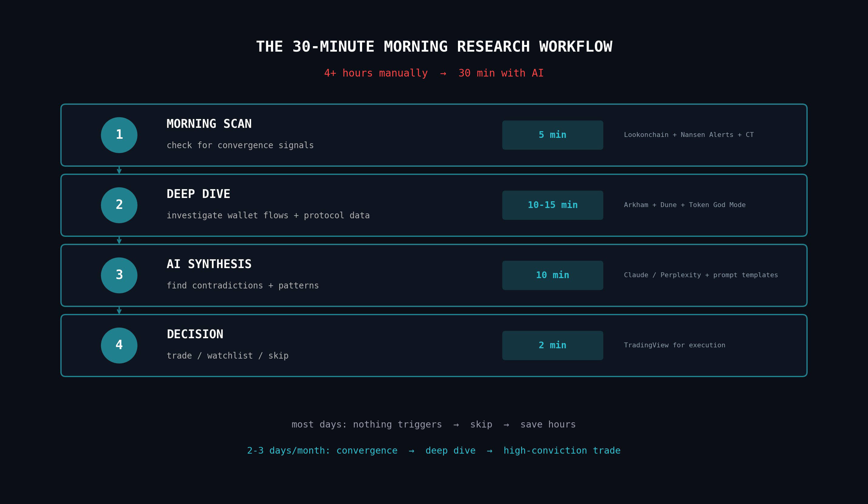The width and height of the screenshot is (868, 504).
Task: Select the 2 min duration badge
Action: tap(552, 346)
